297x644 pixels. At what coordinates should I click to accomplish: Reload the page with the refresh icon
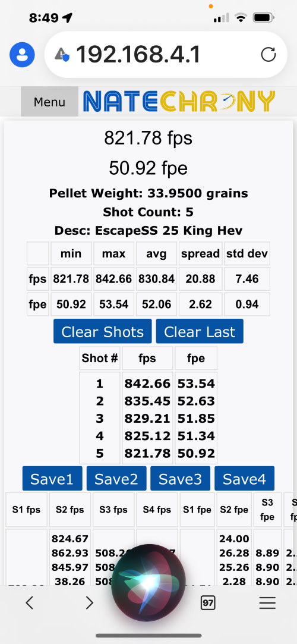(x=268, y=54)
